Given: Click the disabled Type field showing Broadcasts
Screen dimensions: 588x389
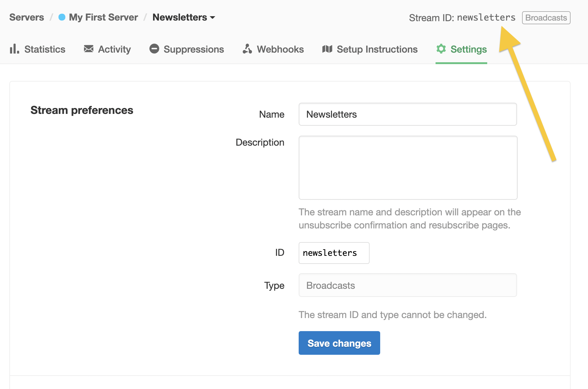Looking at the screenshot, I should coord(408,285).
